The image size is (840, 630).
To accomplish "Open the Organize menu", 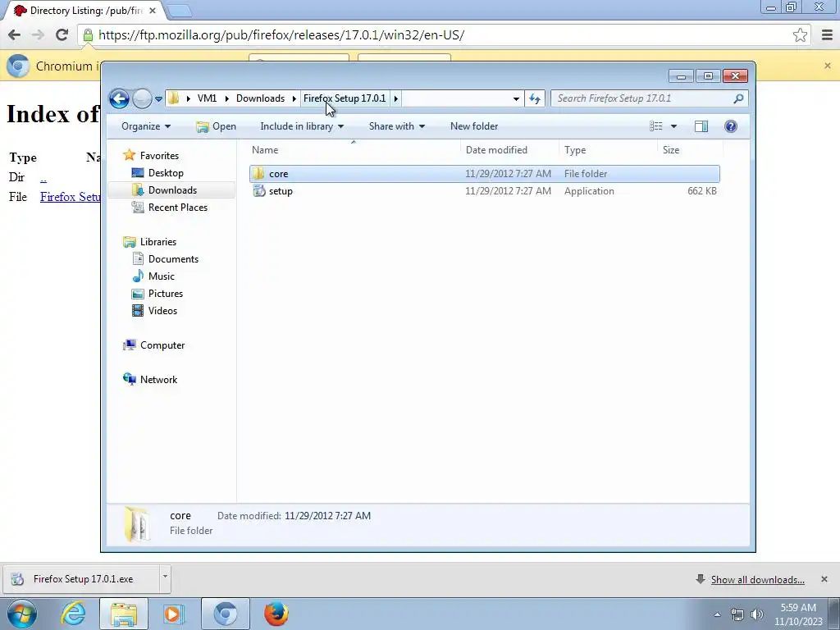I will [146, 126].
